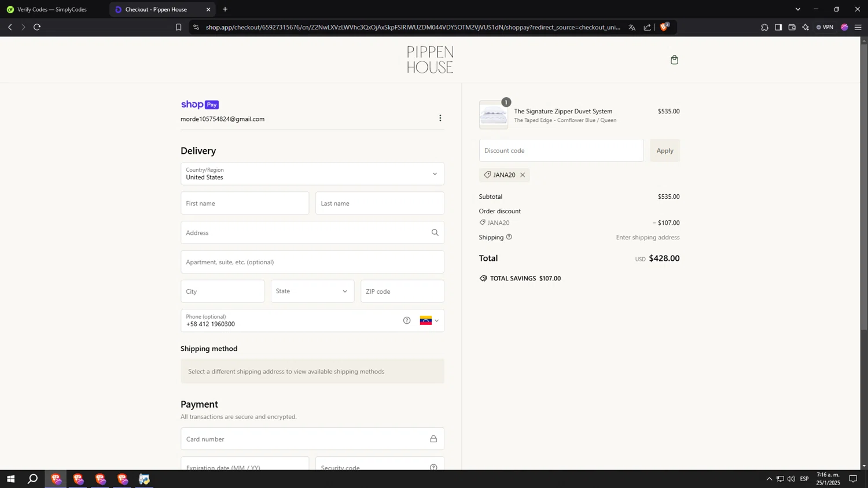Click The Signature Zipper Duvet System title
This screenshot has width=868, height=488.
[x=563, y=111]
